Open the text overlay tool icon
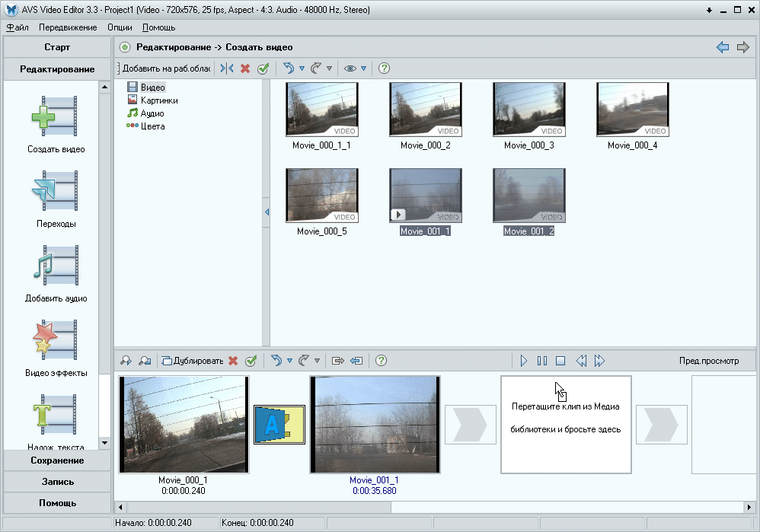Image resolution: width=760 pixels, height=532 pixels. pos(56,414)
